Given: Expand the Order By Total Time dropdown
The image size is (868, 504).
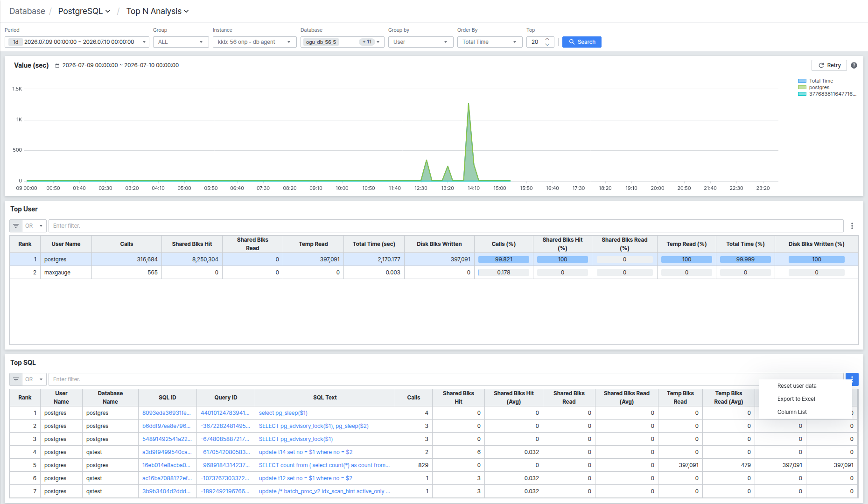Looking at the screenshot, I should tap(490, 42).
